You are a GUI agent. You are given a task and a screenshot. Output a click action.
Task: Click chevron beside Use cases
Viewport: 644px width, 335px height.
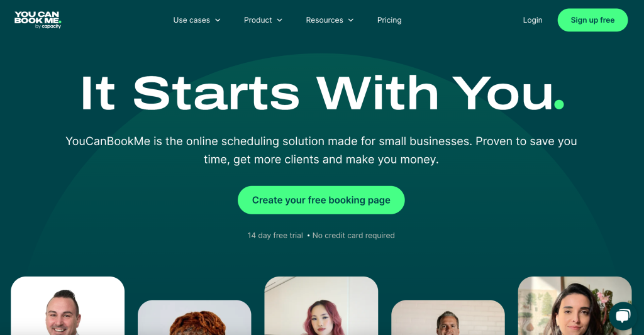[218, 20]
